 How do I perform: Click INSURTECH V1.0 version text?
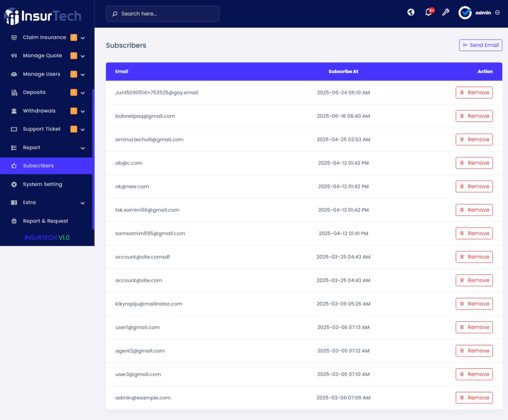coord(47,238)
